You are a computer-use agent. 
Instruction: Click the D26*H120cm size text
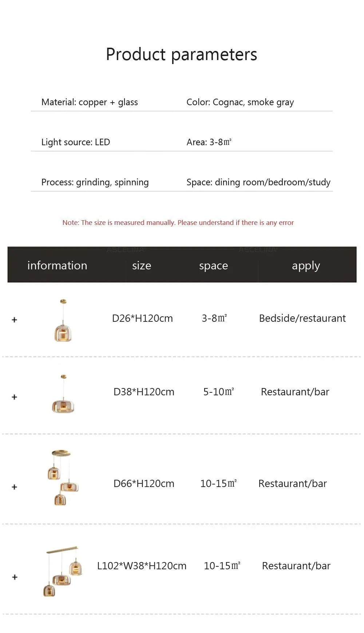(x=142, y=318)
